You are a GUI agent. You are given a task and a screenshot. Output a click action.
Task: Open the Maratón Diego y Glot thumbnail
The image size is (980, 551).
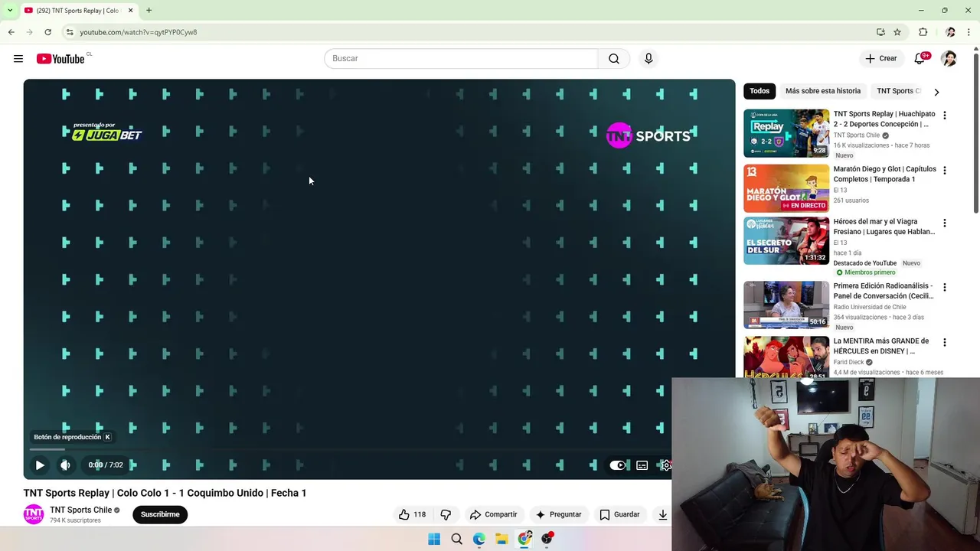tap(786, 188)
